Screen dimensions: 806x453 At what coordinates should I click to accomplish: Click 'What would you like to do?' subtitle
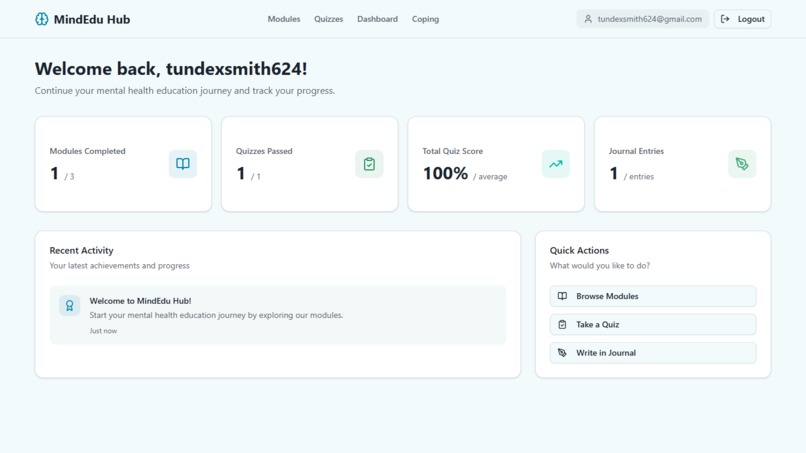pos(600,266)
